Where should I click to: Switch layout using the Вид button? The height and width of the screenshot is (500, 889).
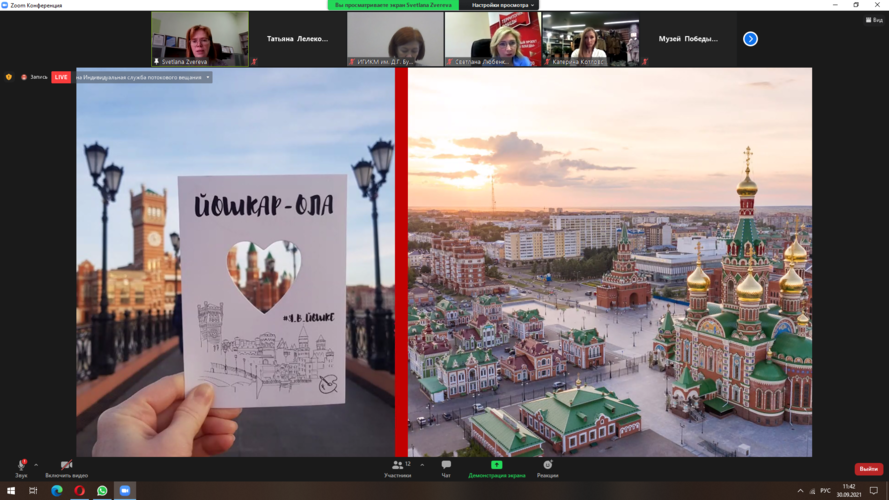[874, 20]
